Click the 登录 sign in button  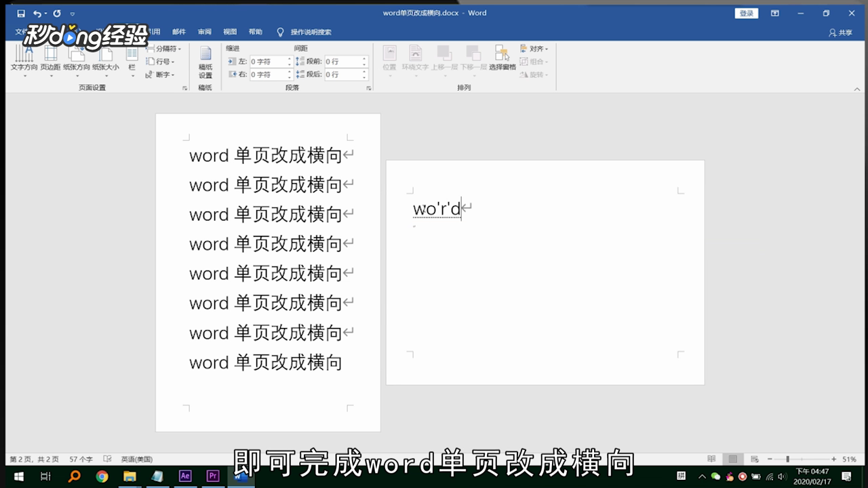[747, 14]
